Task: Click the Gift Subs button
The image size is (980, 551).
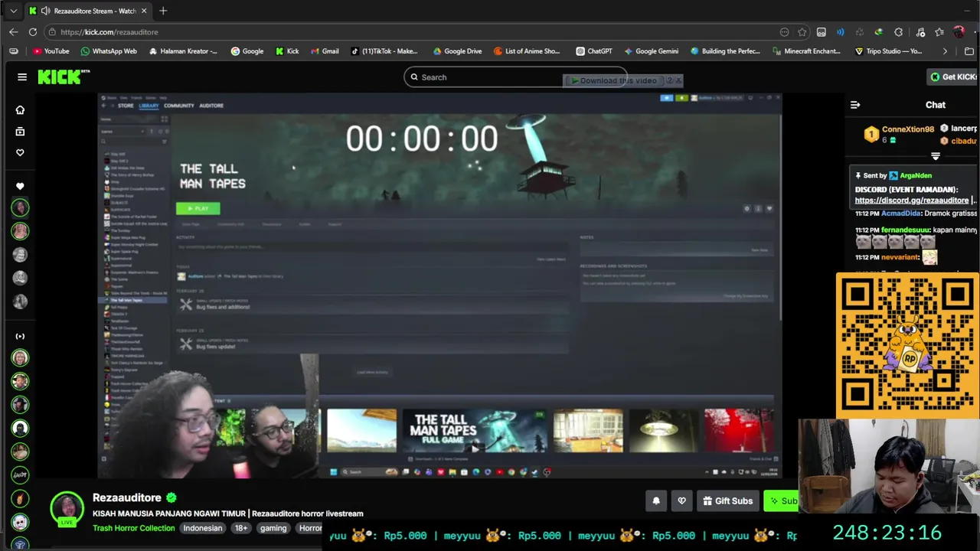Action: 727,500
